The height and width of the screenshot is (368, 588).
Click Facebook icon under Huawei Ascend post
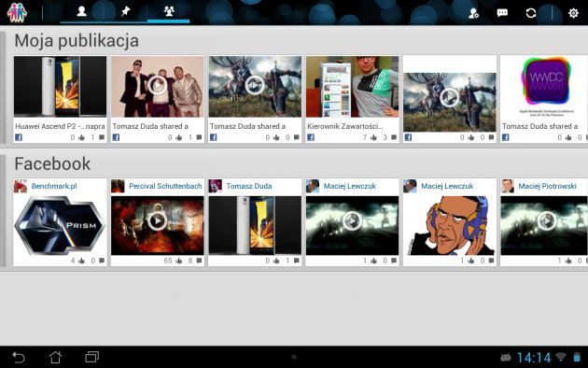click(19, 137)
